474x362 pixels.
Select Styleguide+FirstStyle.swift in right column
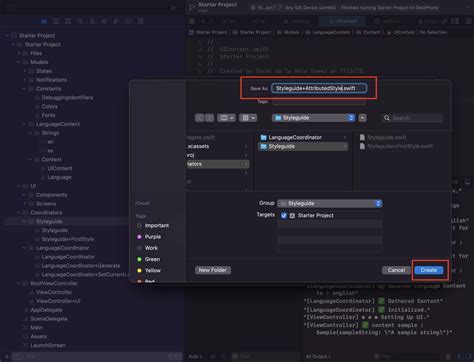pyautogui.click(x=400, y=146)
